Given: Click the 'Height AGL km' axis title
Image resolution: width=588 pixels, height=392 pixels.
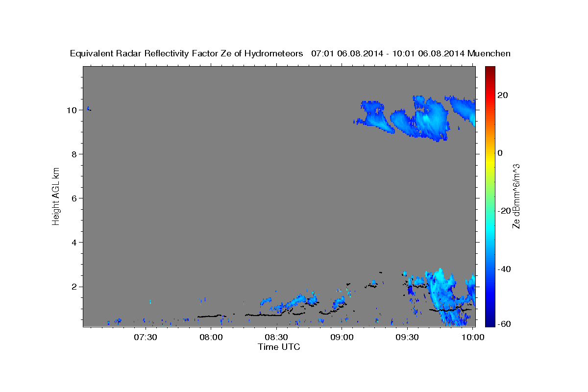Looking at the screenshot, I should pyautogui.click(x=56, y=196).
